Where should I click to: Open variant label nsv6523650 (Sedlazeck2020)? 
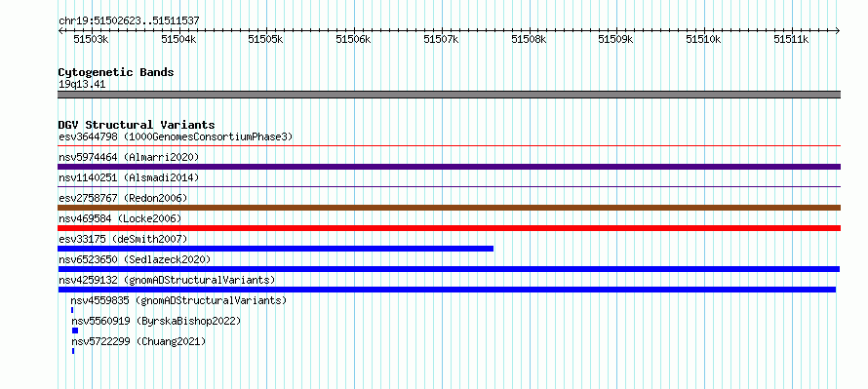135,259
